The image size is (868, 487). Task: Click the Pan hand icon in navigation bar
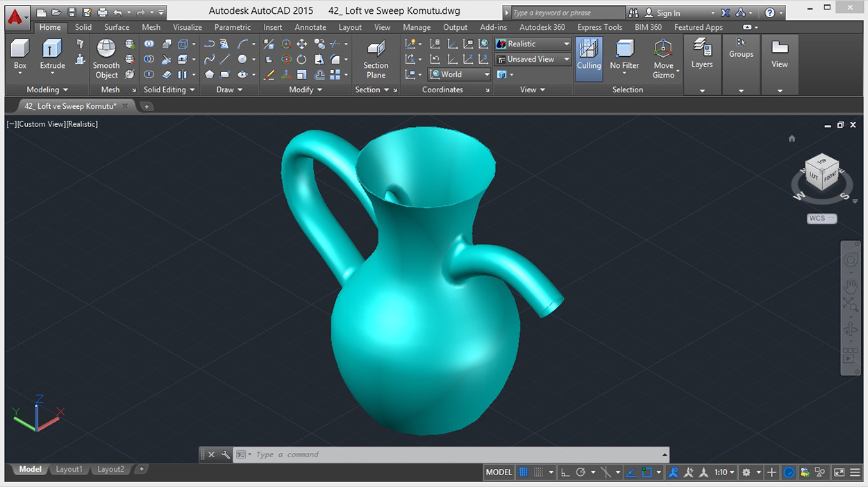851,285
